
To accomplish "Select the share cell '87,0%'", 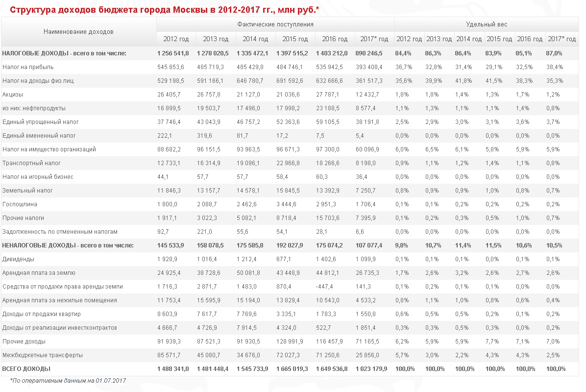I will pos(554,53).
